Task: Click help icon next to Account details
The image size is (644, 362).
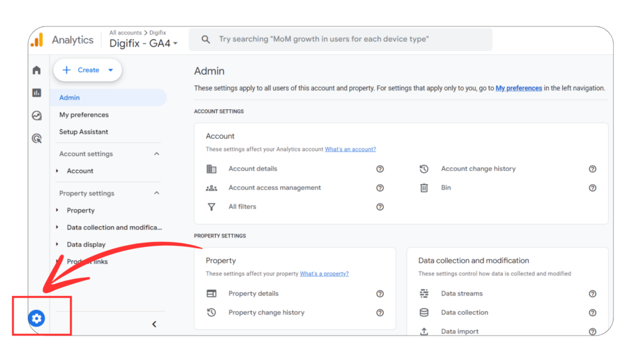Action: (380, 168)
